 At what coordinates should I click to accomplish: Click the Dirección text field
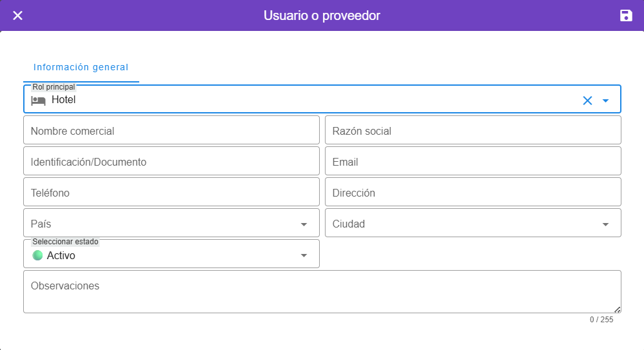tap(473, 192)
